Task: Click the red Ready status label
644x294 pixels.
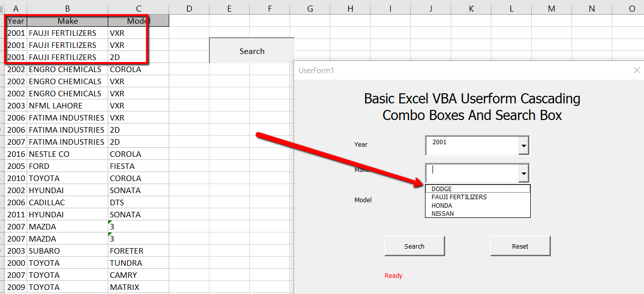Action: click(x=393, y=276)
